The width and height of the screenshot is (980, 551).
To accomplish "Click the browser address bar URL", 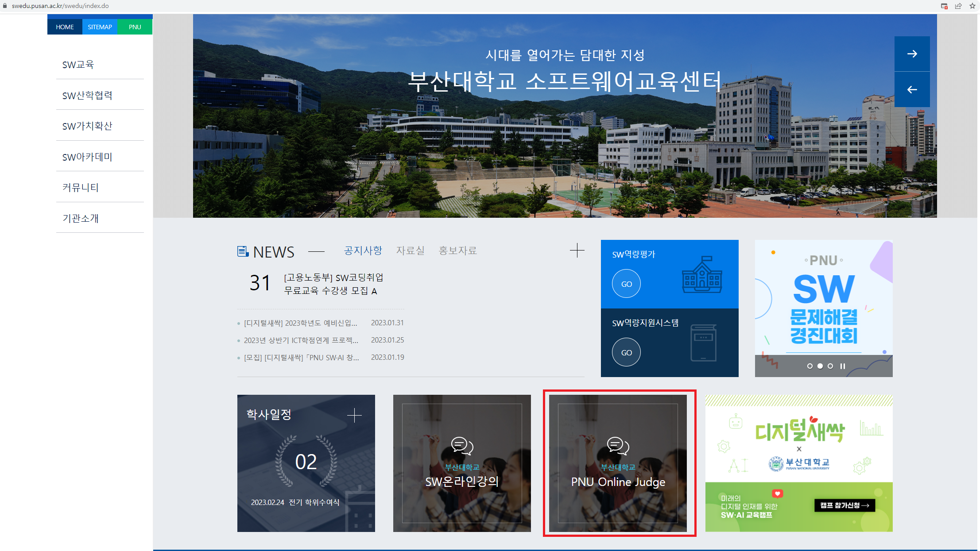I will 60,6.
